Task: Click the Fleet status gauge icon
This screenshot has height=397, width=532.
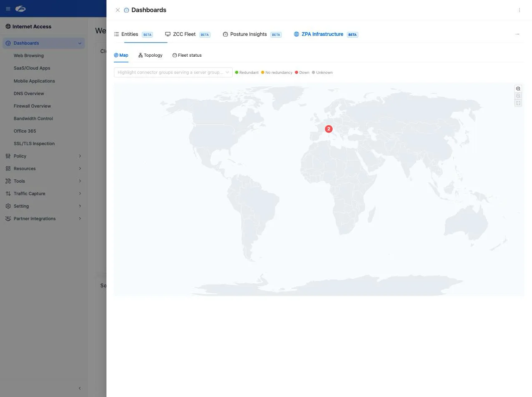Action: coord(175,55)
